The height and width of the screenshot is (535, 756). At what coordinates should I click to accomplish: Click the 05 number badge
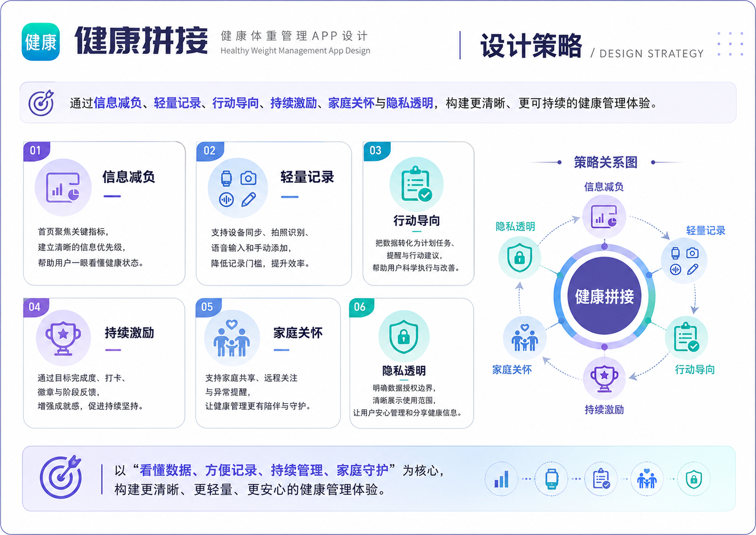click(x=207, y=307)
